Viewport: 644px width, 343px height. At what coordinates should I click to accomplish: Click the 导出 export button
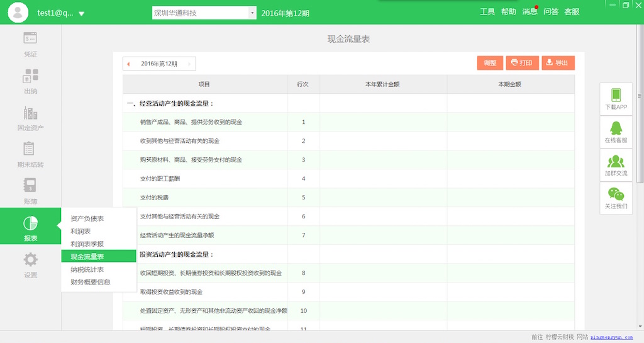point(557,63)
